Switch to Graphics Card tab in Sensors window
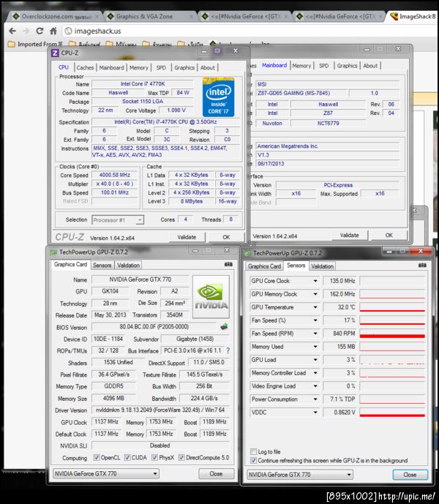Screen dimensions: 439x504 coord(264,266)
